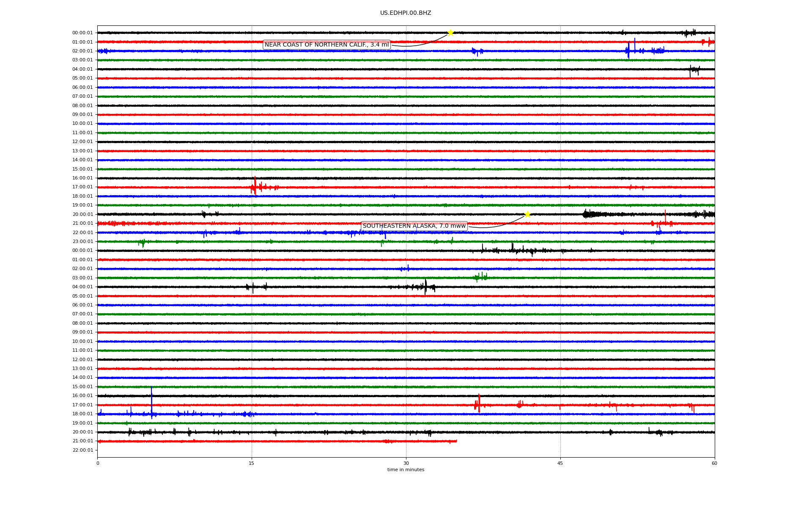
Task: Select the SOUTHEASTERN ALASKA 7.0 mww label
Action: pos(414,226)
